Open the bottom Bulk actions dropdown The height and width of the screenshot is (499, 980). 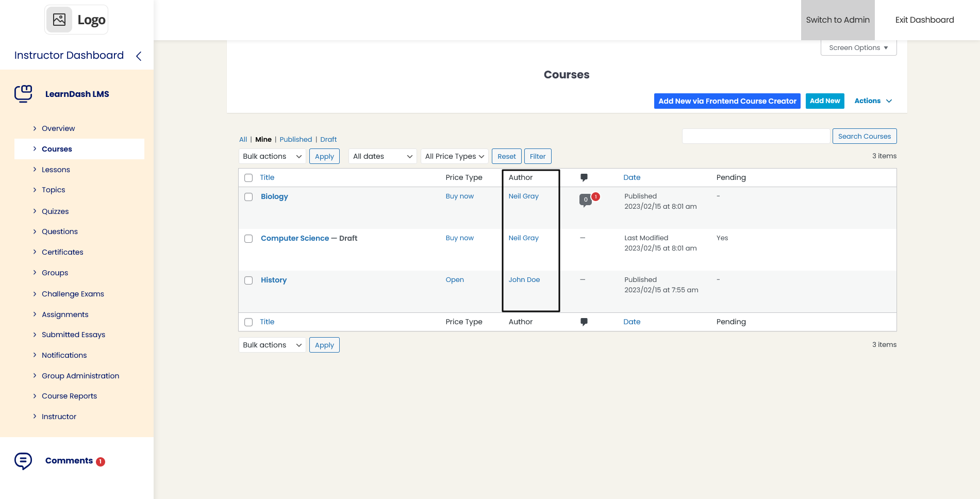(272, 345)
